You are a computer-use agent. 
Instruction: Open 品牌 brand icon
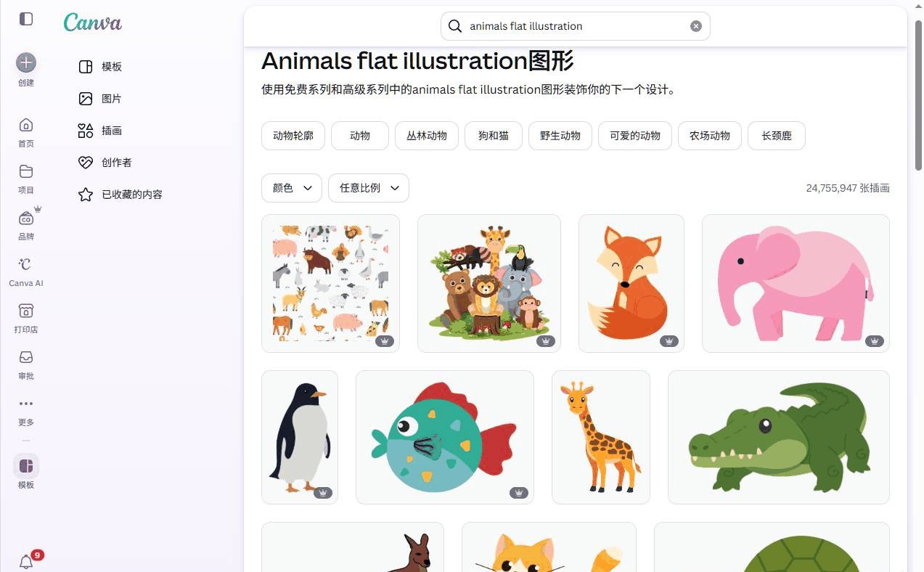click(26, 218)
